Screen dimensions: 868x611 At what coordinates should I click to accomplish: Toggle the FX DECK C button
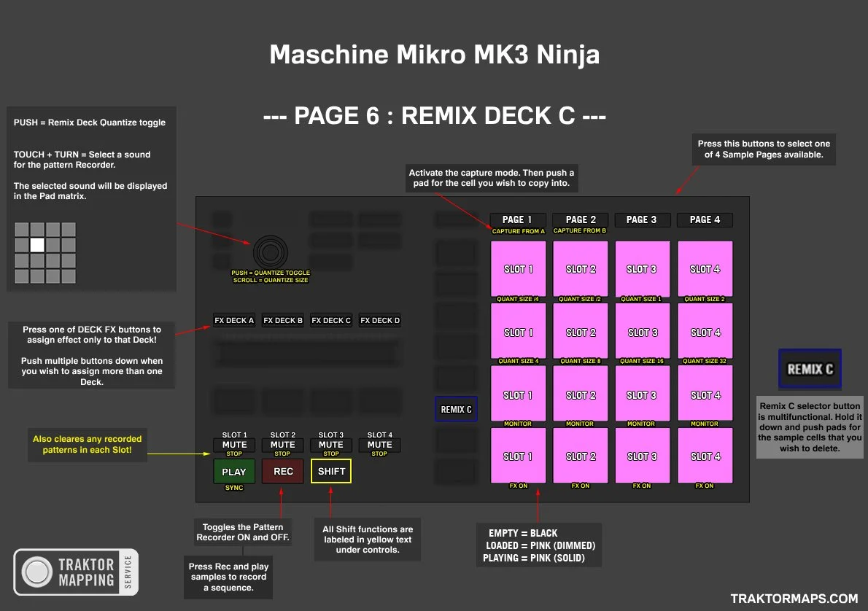331,320
